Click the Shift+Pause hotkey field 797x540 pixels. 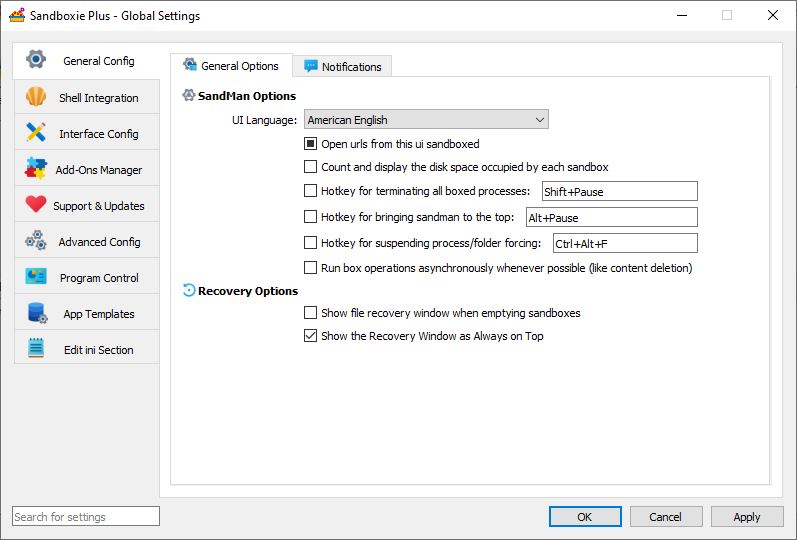(620, 191)
